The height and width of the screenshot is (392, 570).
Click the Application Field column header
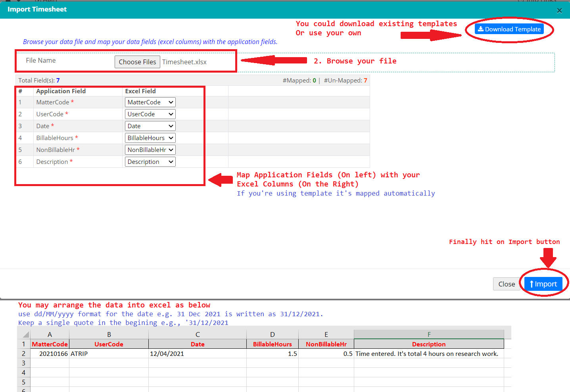click(61, 91)
